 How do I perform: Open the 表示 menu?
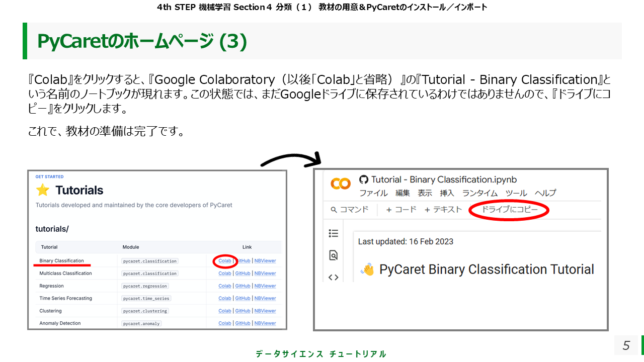(x=425, y=193)
